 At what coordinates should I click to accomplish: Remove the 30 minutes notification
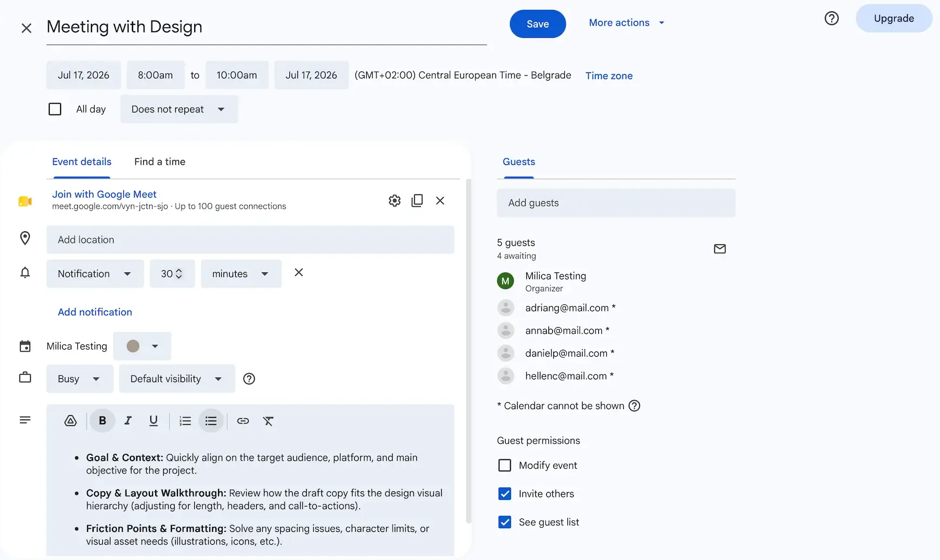(x=299, y=272)
